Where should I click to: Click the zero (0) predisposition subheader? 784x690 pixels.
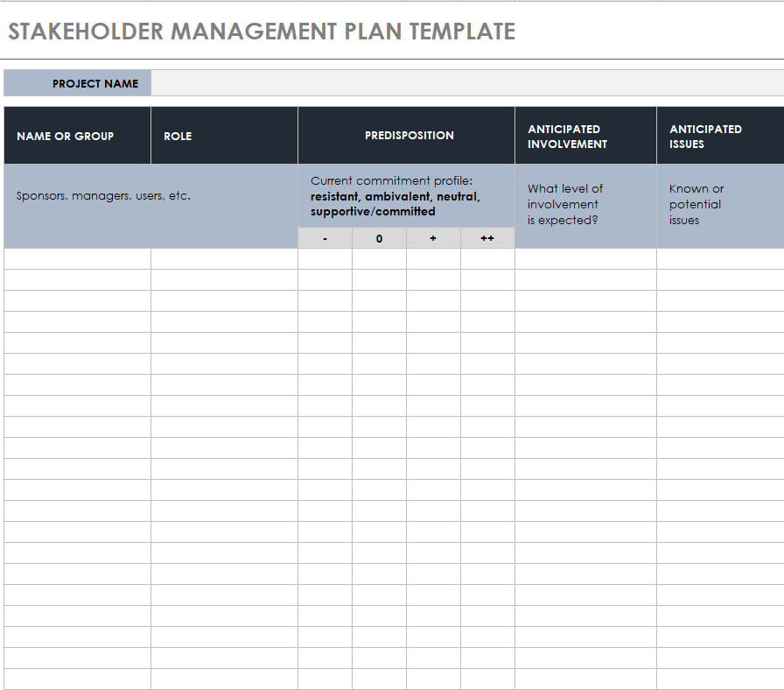(379, 238)
